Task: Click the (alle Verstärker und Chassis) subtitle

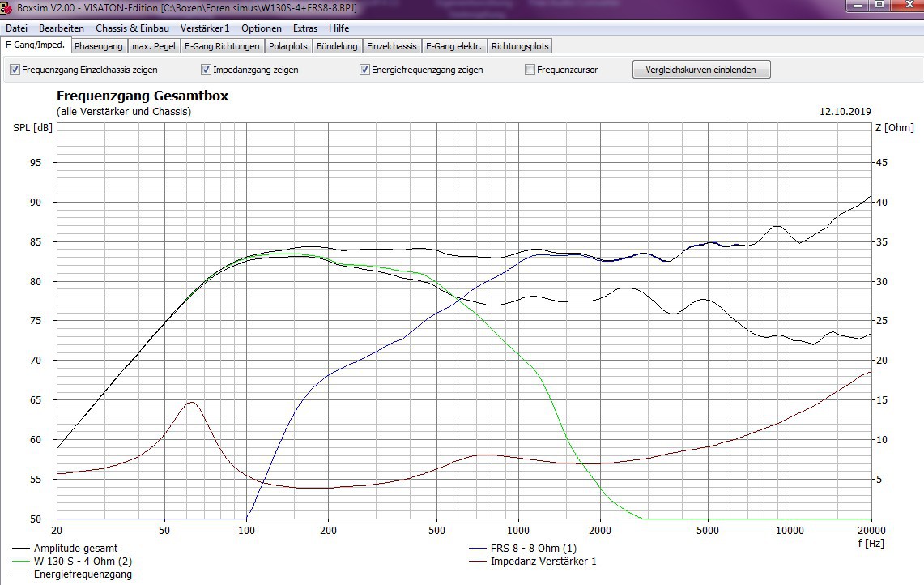Action: 124,112
